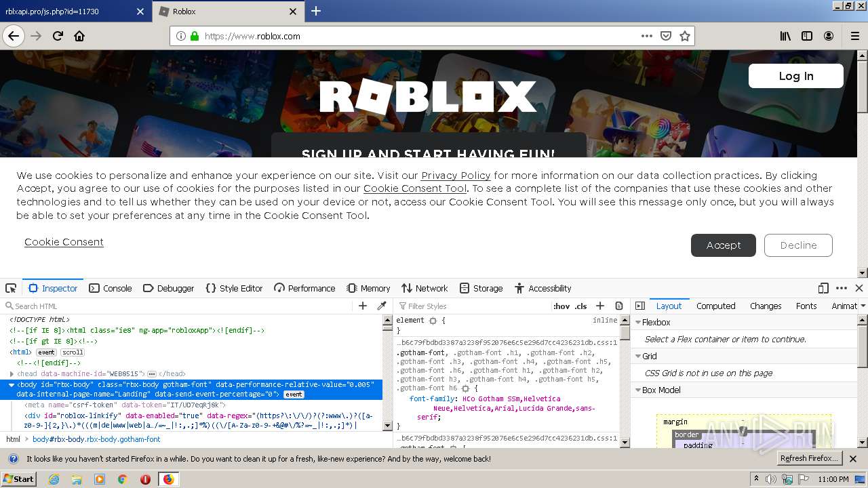The height and width of the screenshot is (488, 868).
Task: Open the Style Editor tab
Action: pyautogui.click(x=234, y=288)
